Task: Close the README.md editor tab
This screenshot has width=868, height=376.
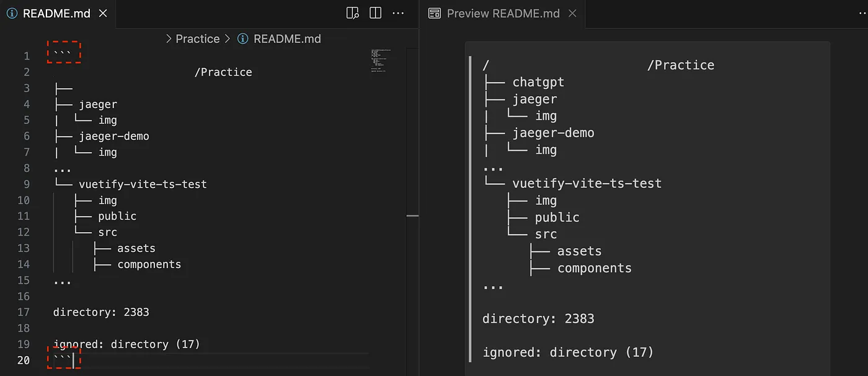Action: pos(103,14)
